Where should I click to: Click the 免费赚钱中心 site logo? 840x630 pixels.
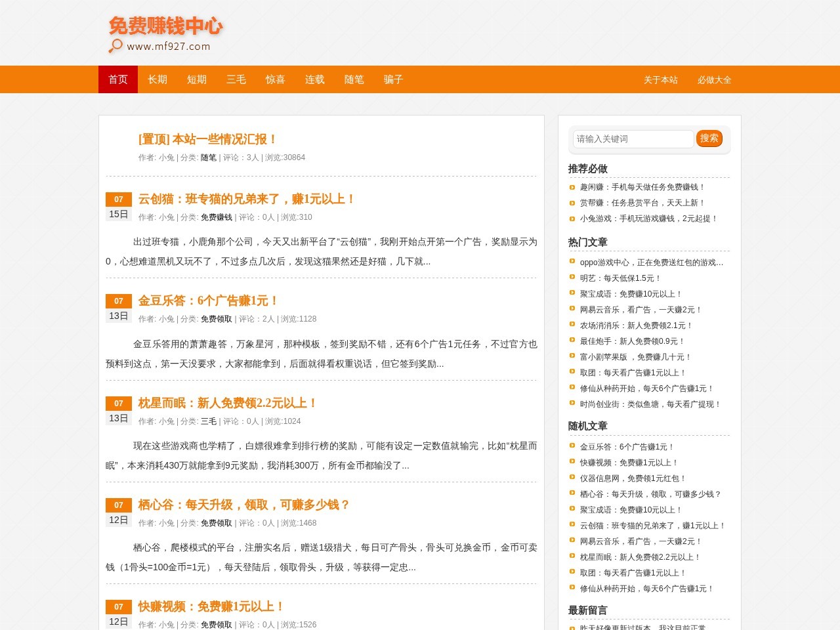pyautogui.click(x=165, y=34)
